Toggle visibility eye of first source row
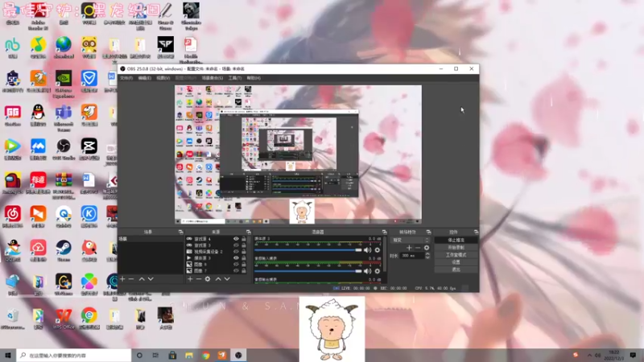The height and width of the screenshot is (362, 644). [x=236, y=239]
